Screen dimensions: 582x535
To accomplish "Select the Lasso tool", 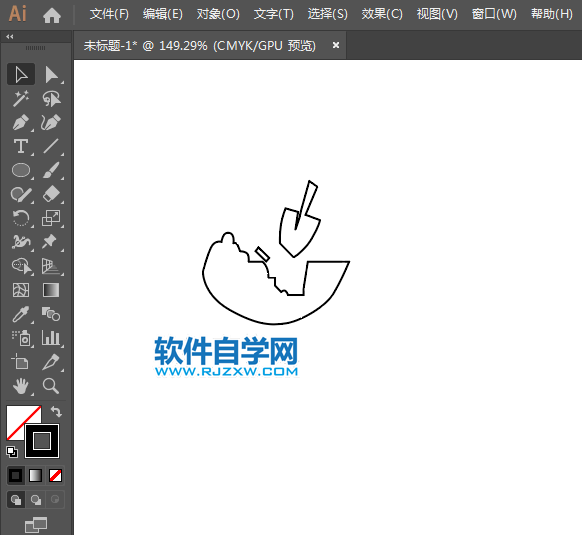I will pos(51,98).
